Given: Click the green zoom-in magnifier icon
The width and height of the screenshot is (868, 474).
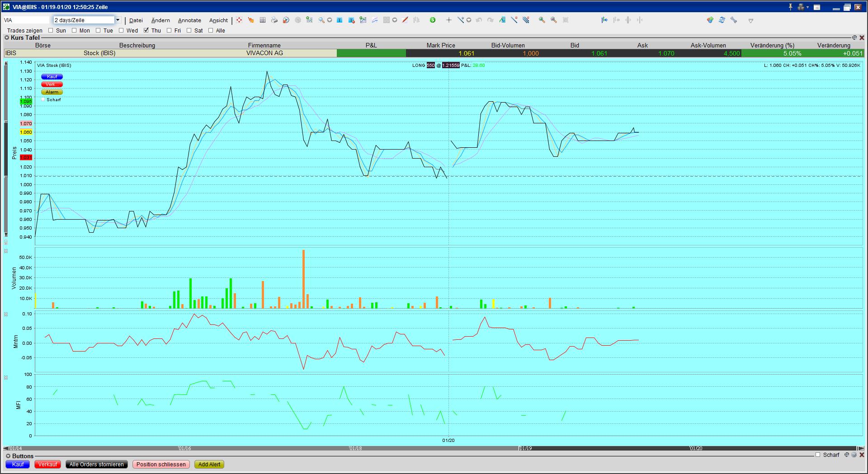Looking at the screenshot, I should click(542, 20).
